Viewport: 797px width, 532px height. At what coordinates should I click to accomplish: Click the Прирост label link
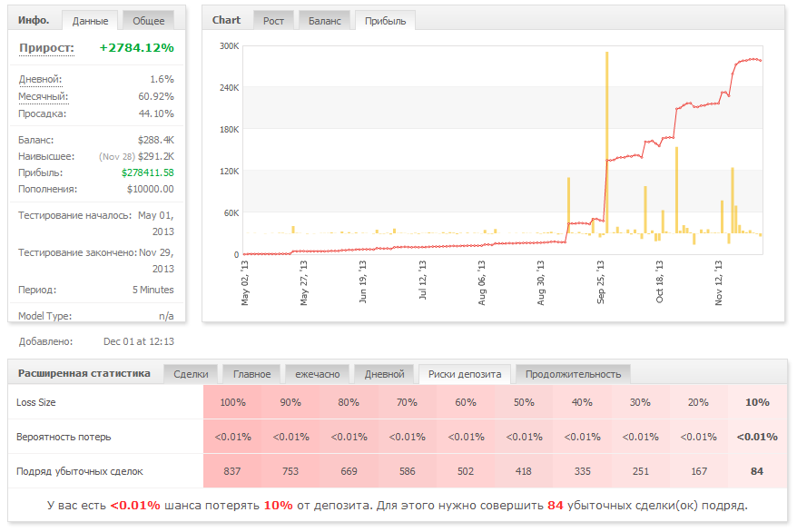click(46, 48)
